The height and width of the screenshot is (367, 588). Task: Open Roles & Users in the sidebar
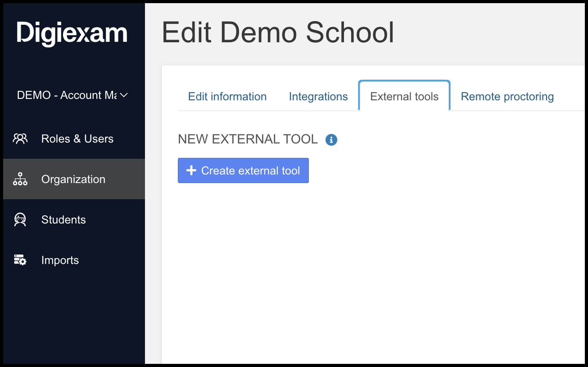point(74,139)
